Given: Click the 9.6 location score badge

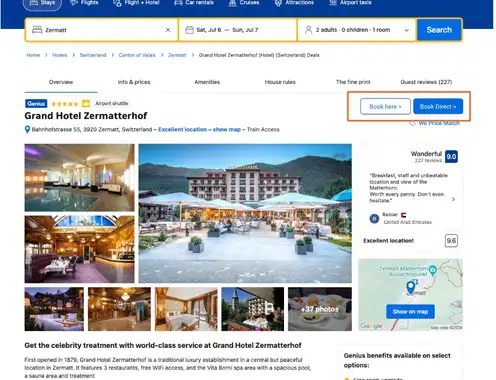Looking at the screenshot, I should point(451,241).
